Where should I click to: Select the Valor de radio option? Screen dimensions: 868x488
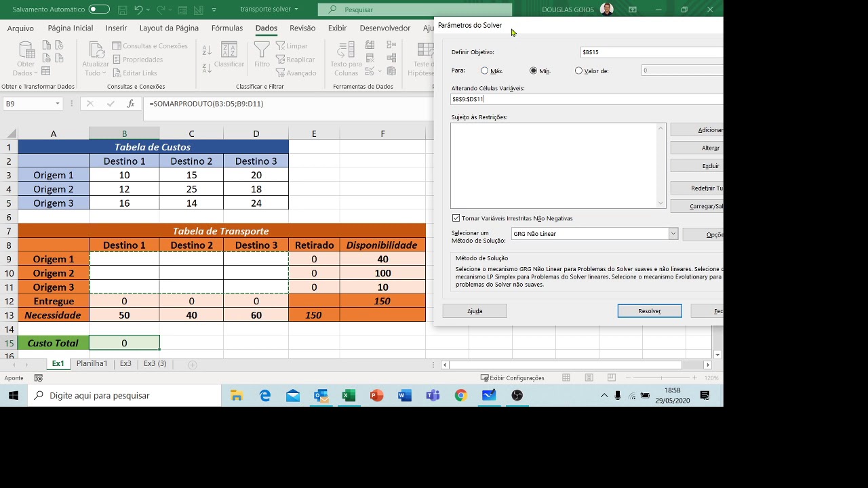coord(578,70)
